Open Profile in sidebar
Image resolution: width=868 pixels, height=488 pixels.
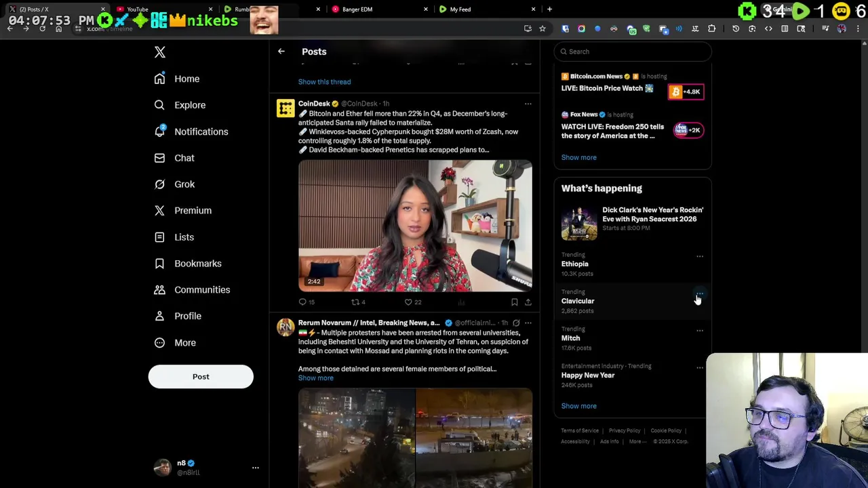click(177, 316)
